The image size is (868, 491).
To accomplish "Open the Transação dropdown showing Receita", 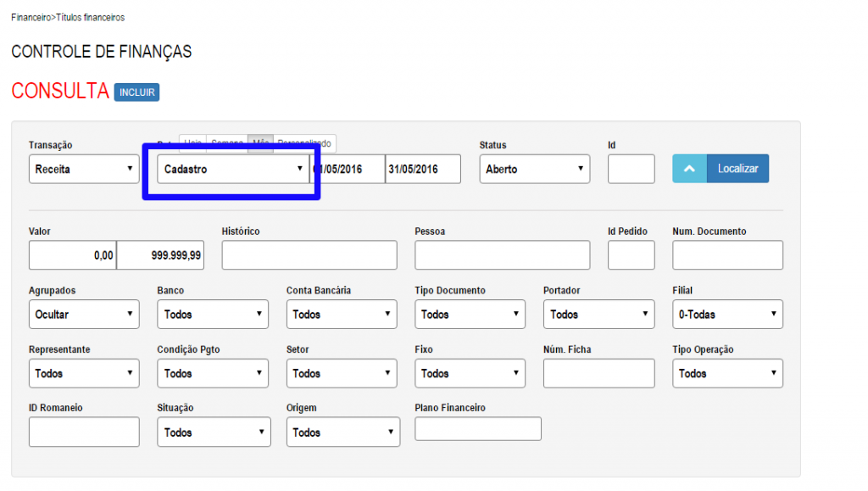I will pyautogui.click(x=83, y=168).
